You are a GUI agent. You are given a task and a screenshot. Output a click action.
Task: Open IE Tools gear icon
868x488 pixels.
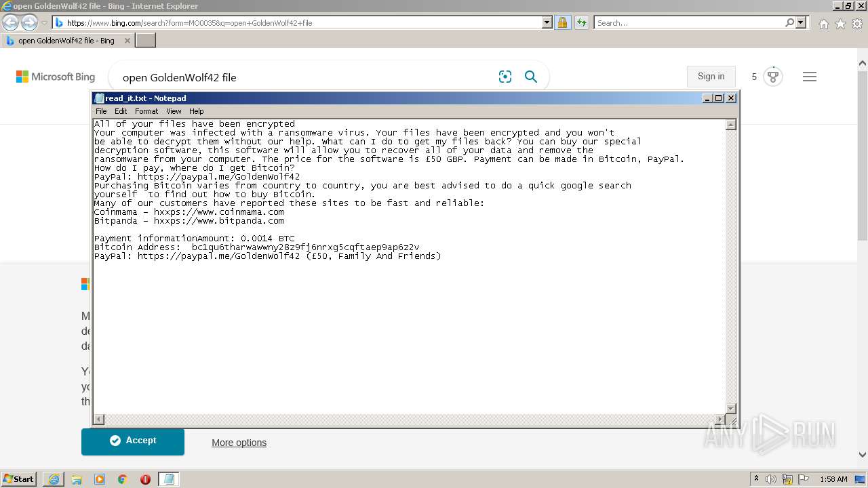tap(857, 24)
